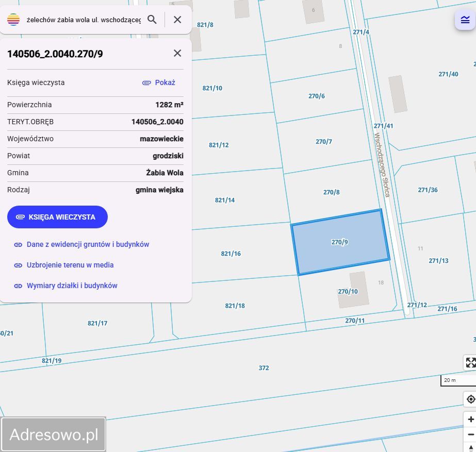
Task: Reset map orientation with north arrow
Action: pyautogui.click(x=470, y=447)
